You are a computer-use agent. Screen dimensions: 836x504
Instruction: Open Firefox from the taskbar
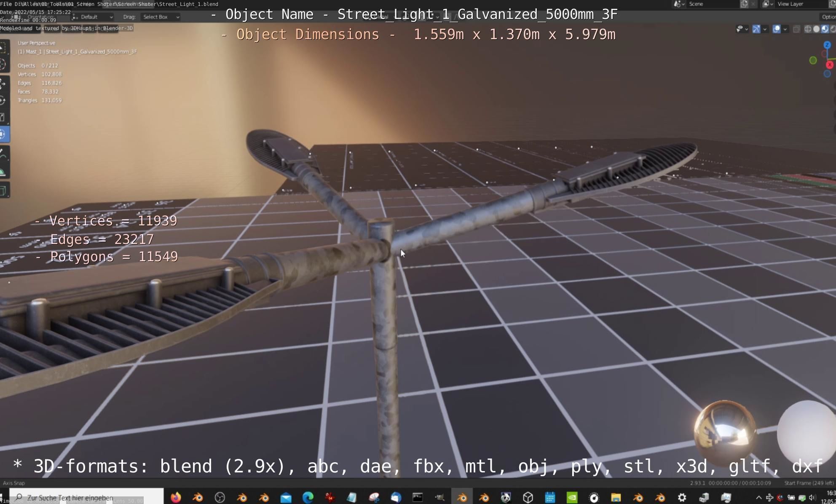coord(176,498)
